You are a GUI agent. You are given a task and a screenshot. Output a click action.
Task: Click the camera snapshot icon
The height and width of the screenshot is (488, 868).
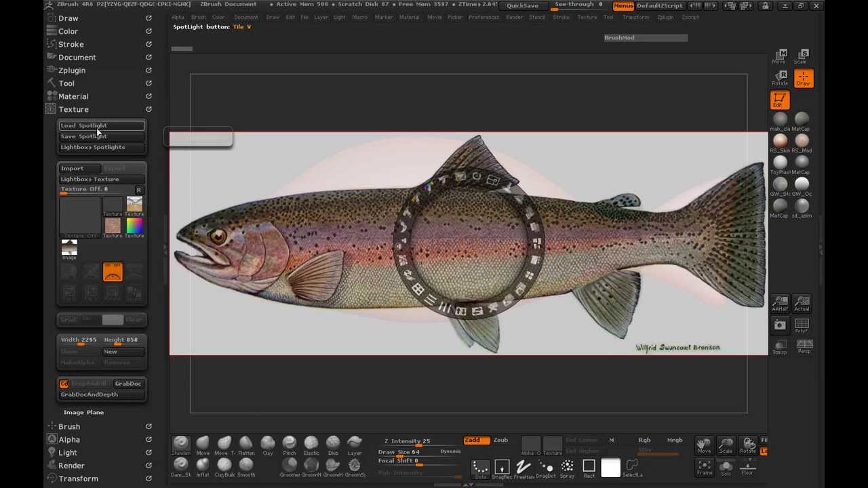coord(780,325)
